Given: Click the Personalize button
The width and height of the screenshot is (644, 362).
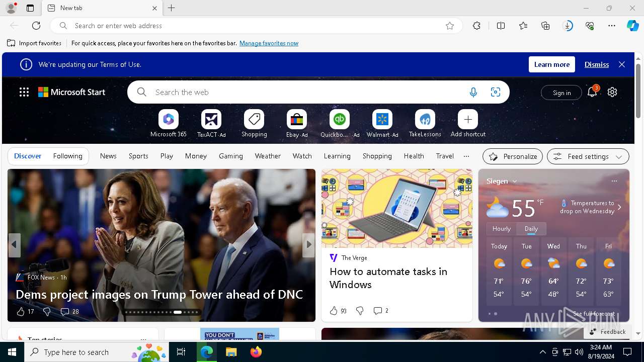Looking at the screenshot, I should 513,156.
